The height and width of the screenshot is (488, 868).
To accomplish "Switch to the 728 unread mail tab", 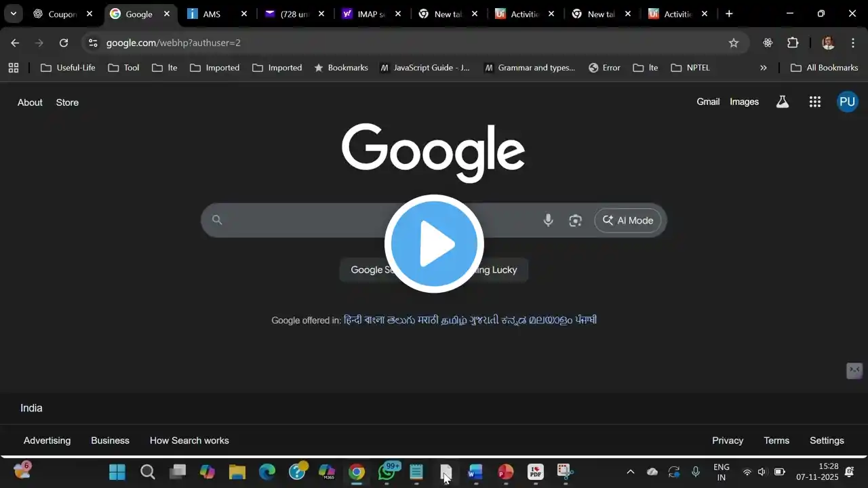I will (294, 14).
